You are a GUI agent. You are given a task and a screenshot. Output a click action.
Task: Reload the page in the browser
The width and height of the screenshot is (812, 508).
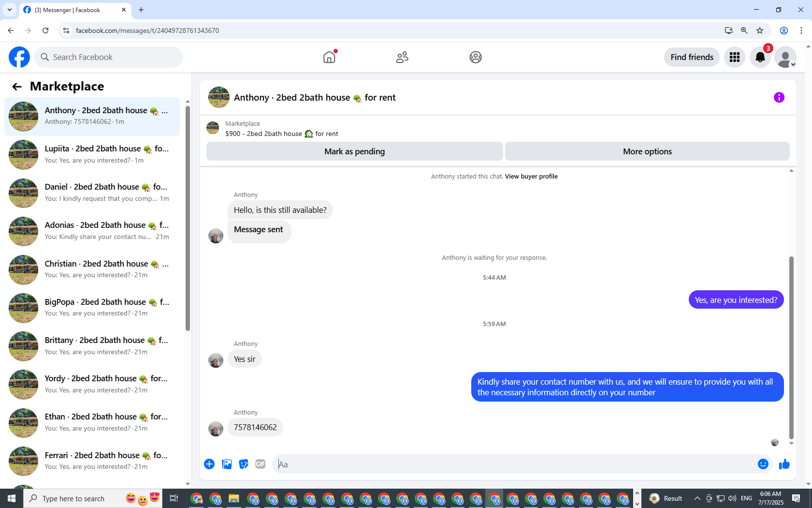click(x=45, y=30)
